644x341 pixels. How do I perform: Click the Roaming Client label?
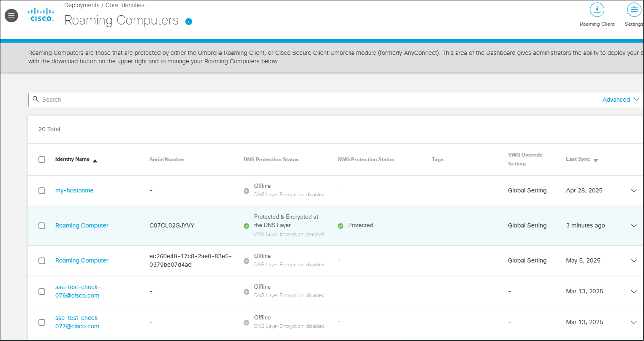tap(597, 24)
